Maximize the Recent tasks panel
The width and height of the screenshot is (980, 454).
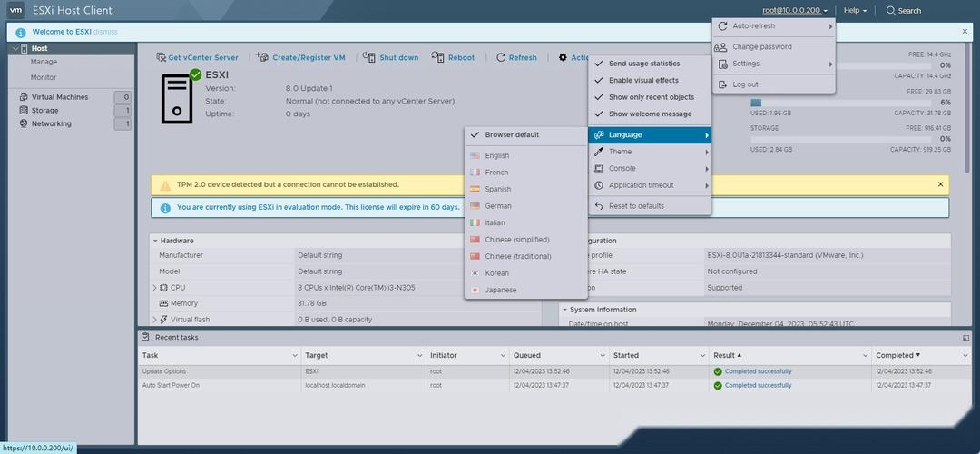(965, 337)
